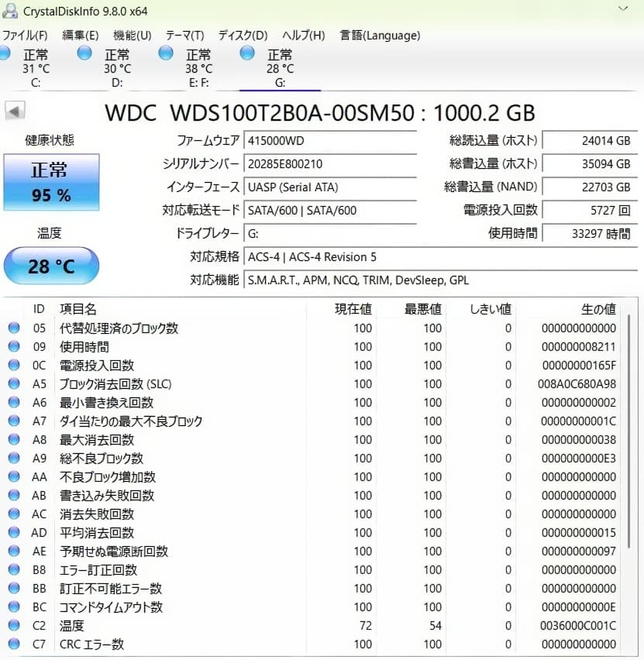
Task: Click the standard field ACS-4 Revision 5
Action: [440, 256]
